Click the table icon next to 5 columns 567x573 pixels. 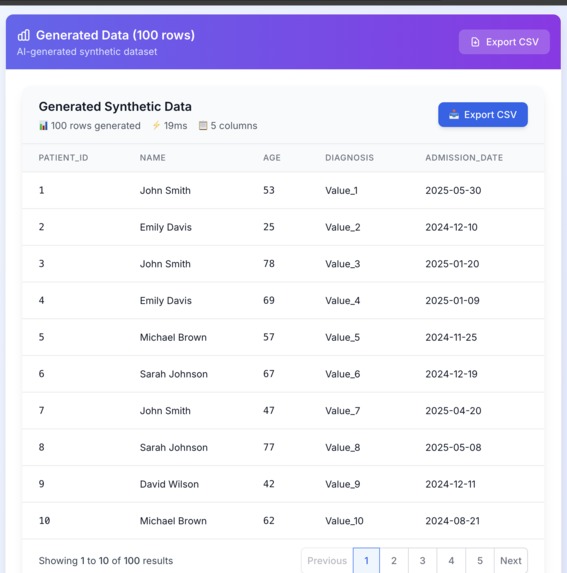click(x=203, y=126)
